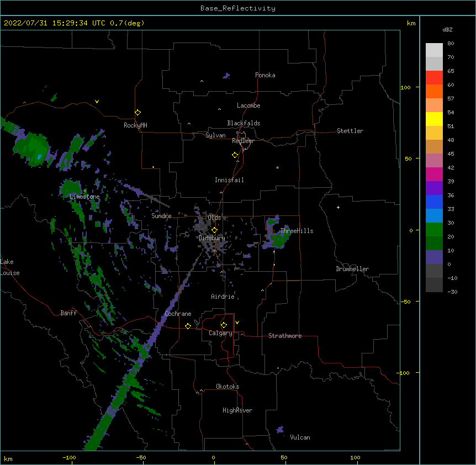The width and height of the screenshot is (476, 465).
Task: Click the small purple echo west of Ponoka
Action: tap(226, 76)
